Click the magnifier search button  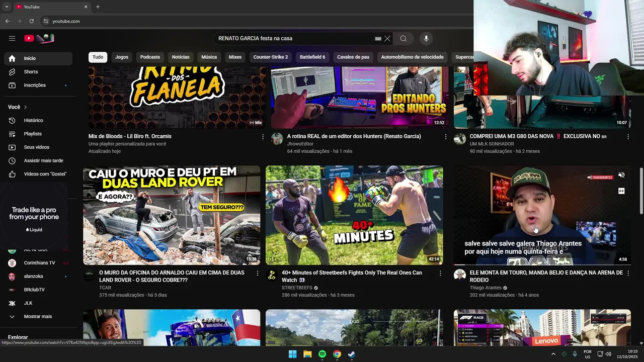point(404,38)
